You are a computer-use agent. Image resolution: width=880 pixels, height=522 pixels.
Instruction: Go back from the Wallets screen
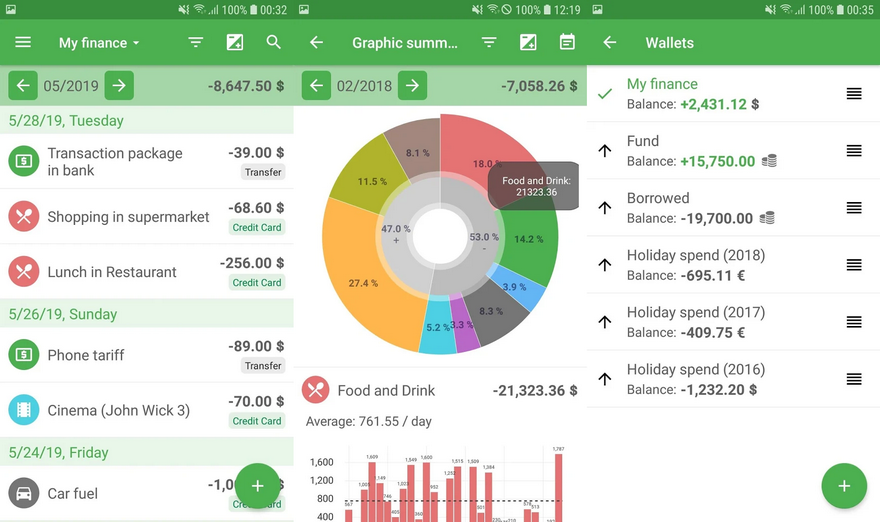pyautogui.click(x=609, y=43)
